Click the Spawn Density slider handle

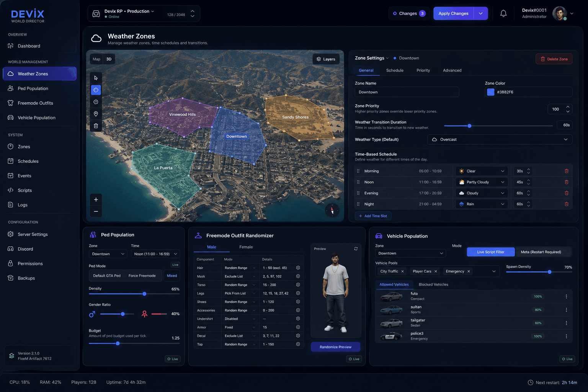(x=550, y=272)
